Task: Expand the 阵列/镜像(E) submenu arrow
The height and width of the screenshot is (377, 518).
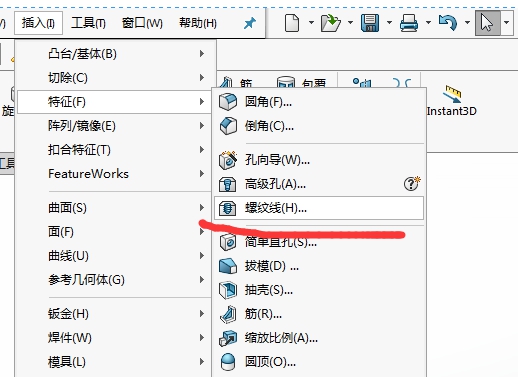Action: pos(202,126)
